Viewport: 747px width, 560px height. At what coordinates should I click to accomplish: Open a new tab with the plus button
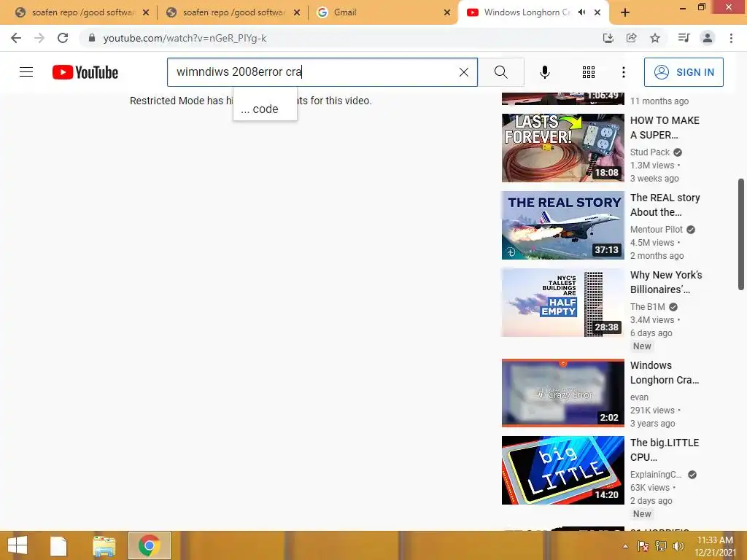625,12
